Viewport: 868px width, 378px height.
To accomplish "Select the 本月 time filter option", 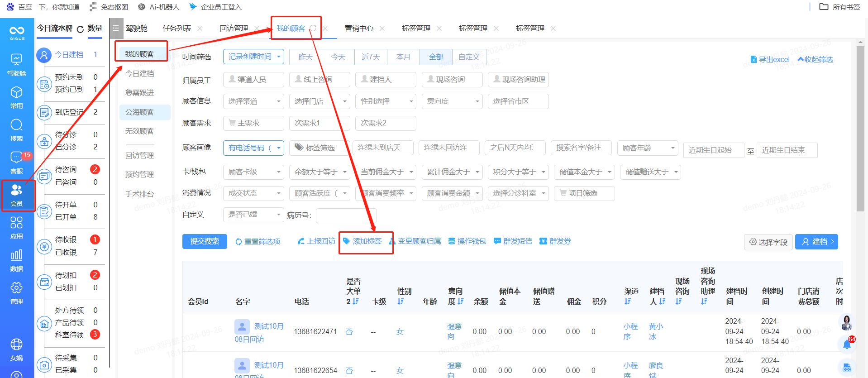I will [403, 57].
